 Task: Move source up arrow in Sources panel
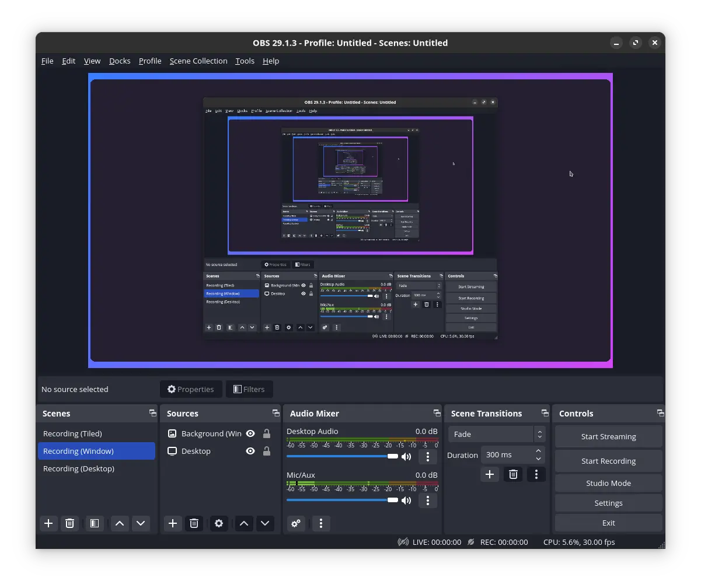pyautogui.click(x=244, y=523)
